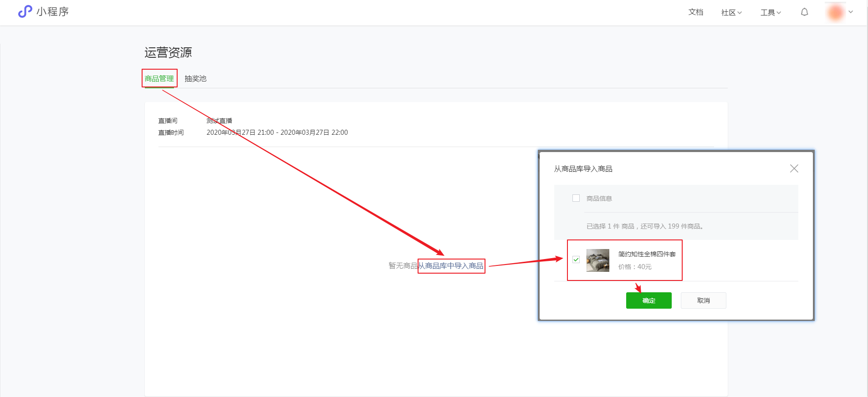Click the 测试直播 live room name
868x397 pixels.
tap(219, 121)
